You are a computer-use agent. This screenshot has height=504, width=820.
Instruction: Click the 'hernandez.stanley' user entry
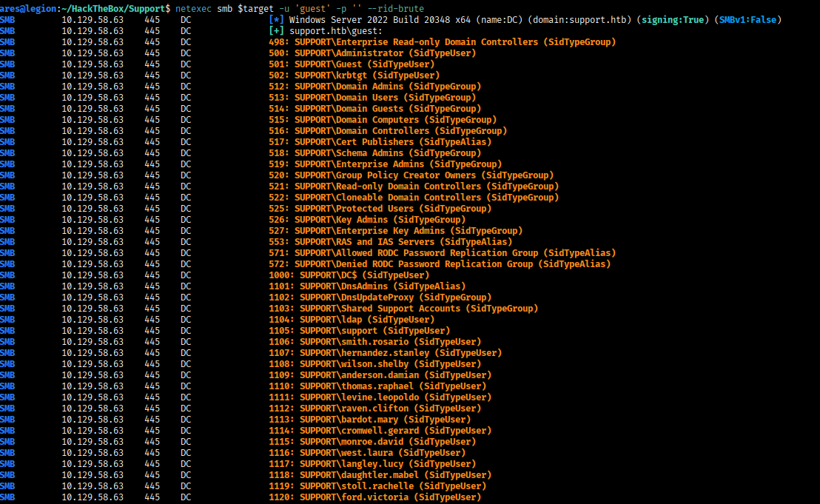click(x=386, y=353)
